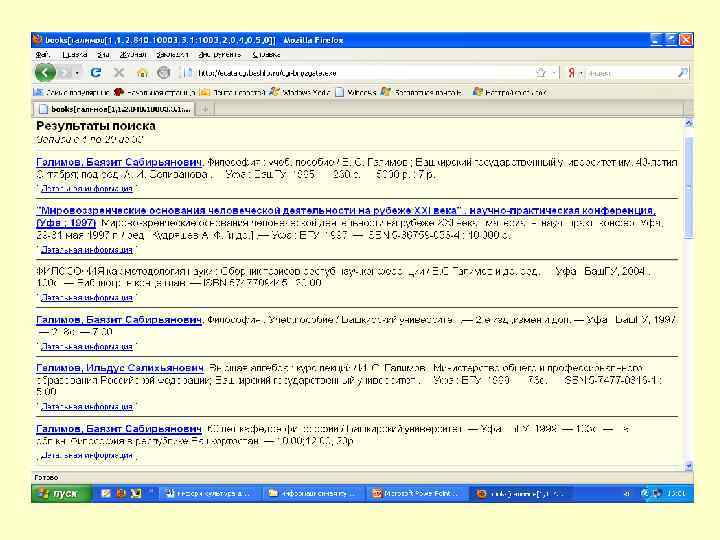Open the news feed folder bookmark
Screen dimensions: 720x540
coord(232,92)
